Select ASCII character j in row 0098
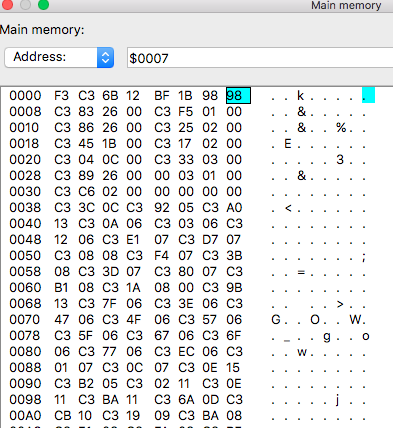The width and height of the screenshot is (393, 428). click(337, 400)
